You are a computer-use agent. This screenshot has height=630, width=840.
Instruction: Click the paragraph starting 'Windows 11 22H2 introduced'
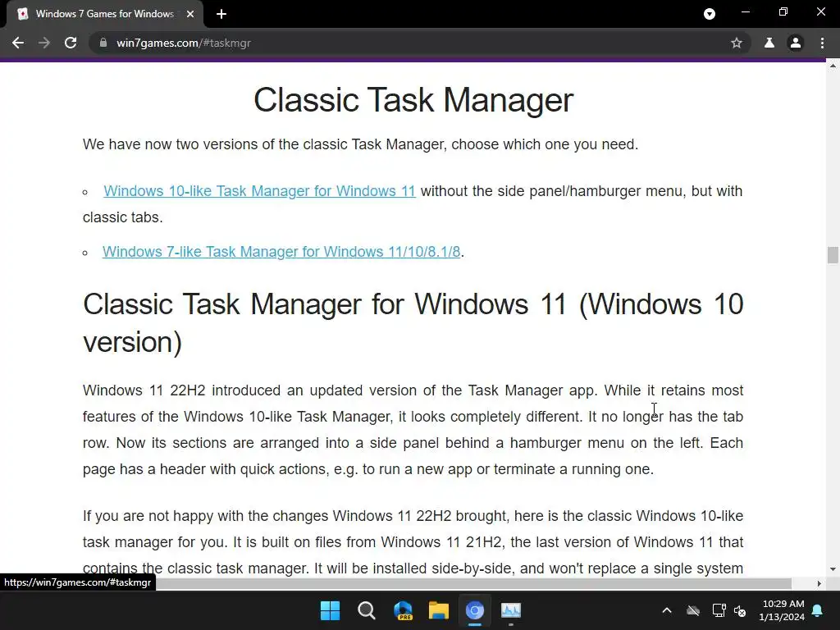(413, 430)
